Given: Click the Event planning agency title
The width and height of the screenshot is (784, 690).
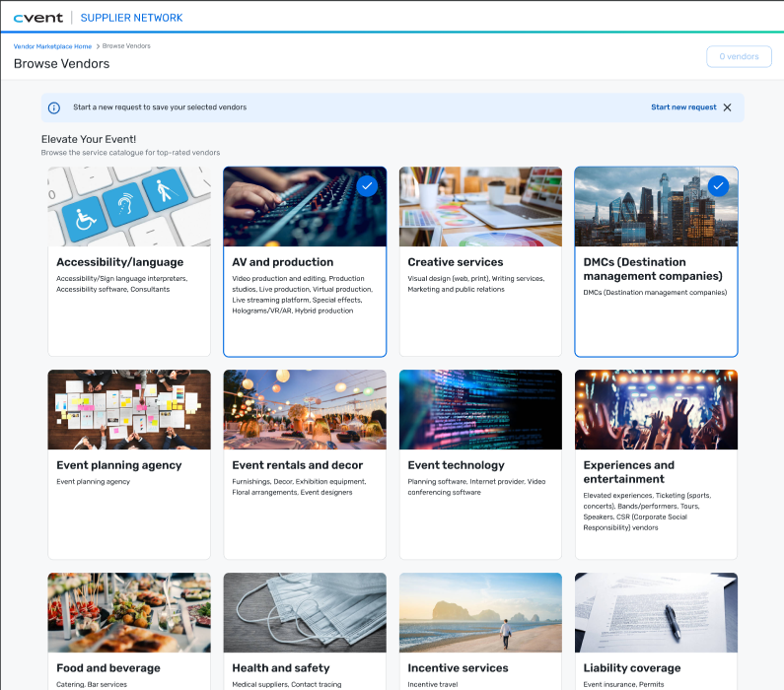Looking at the screenshot, I should click(x=119, y=465).
